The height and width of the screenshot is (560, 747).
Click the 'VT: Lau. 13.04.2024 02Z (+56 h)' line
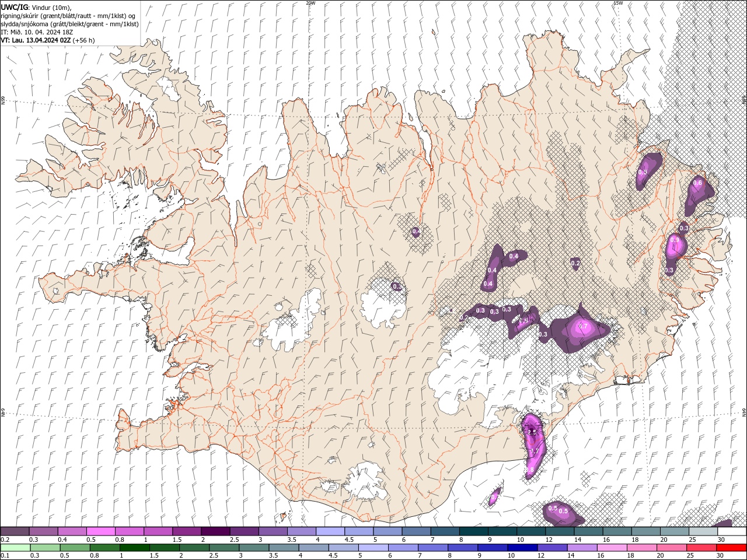coord(48,40)
